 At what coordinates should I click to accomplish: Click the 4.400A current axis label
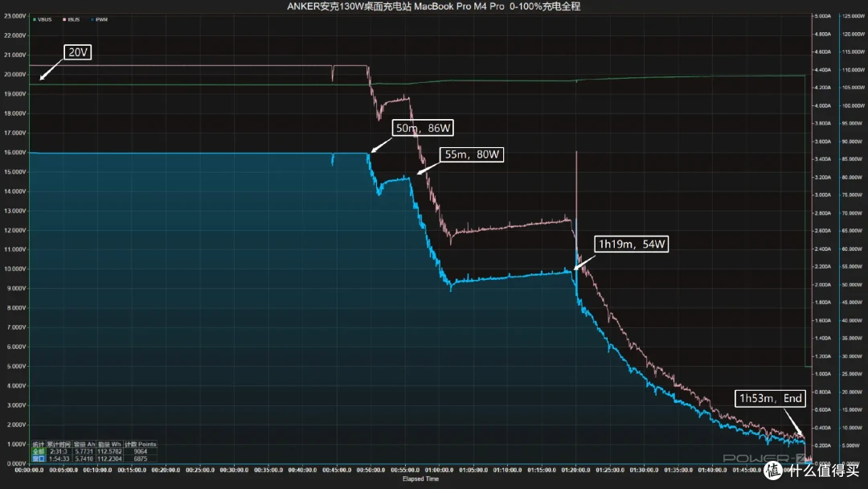click(822, 70)
